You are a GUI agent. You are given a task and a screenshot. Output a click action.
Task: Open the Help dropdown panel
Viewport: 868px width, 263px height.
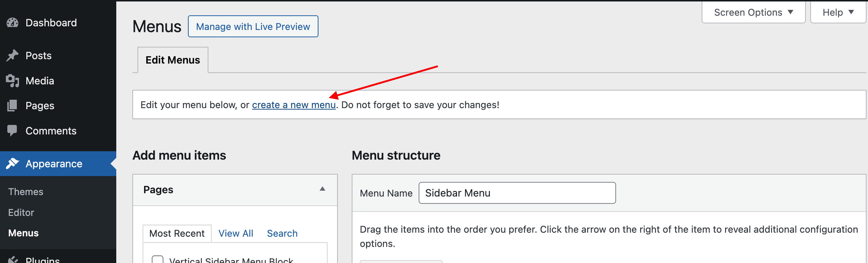tap(838, 12)
